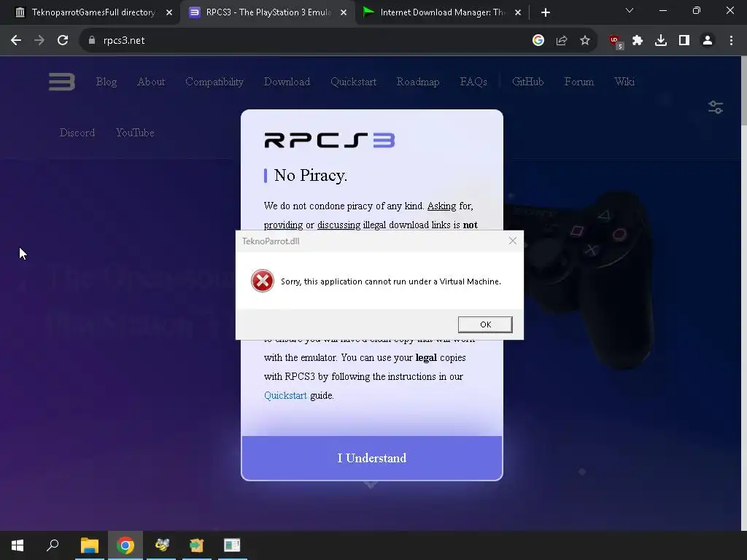Open the About nav item
747x560 pixels.
coord(151,82)
